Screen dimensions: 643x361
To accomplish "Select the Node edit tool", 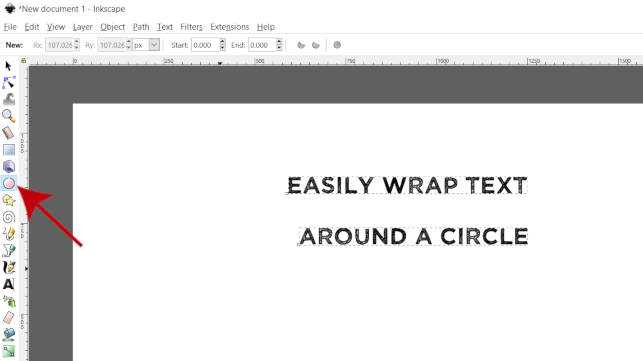I will point(9,82).
